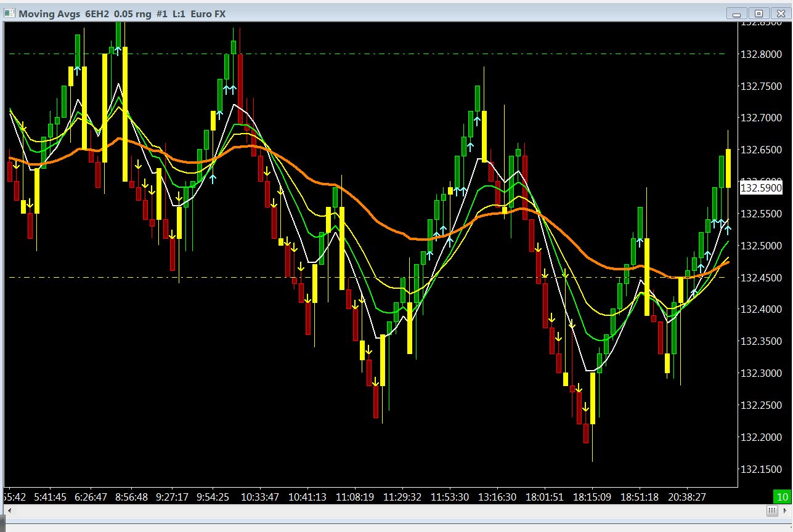The height and width of the screenshot is (532, 793).
Task: Click the 10:33:47 time axis label
Action: coord(259,497)
